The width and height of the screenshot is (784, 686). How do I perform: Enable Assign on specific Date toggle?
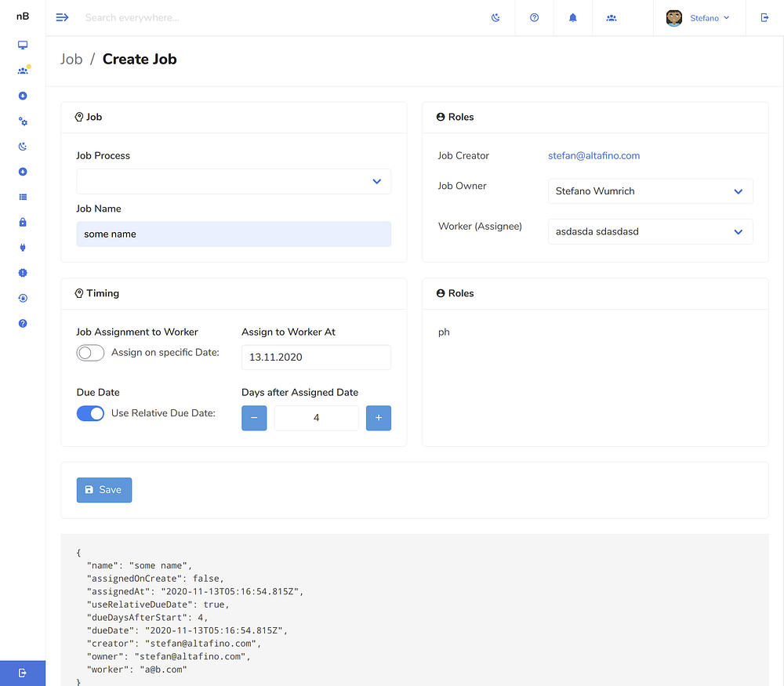coord(90,354)
